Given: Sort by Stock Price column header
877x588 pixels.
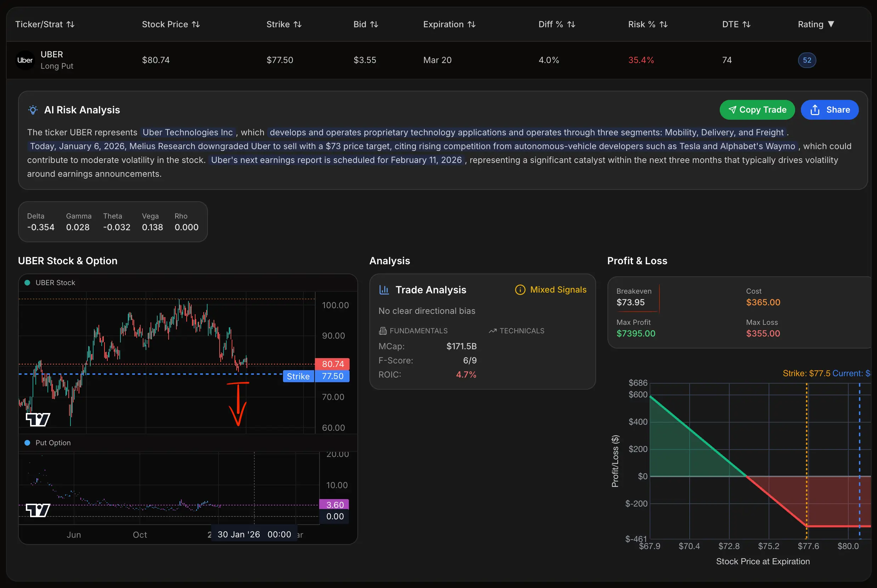Looking at the screenshot, I should pyautogui.click(x=171, y=24).
